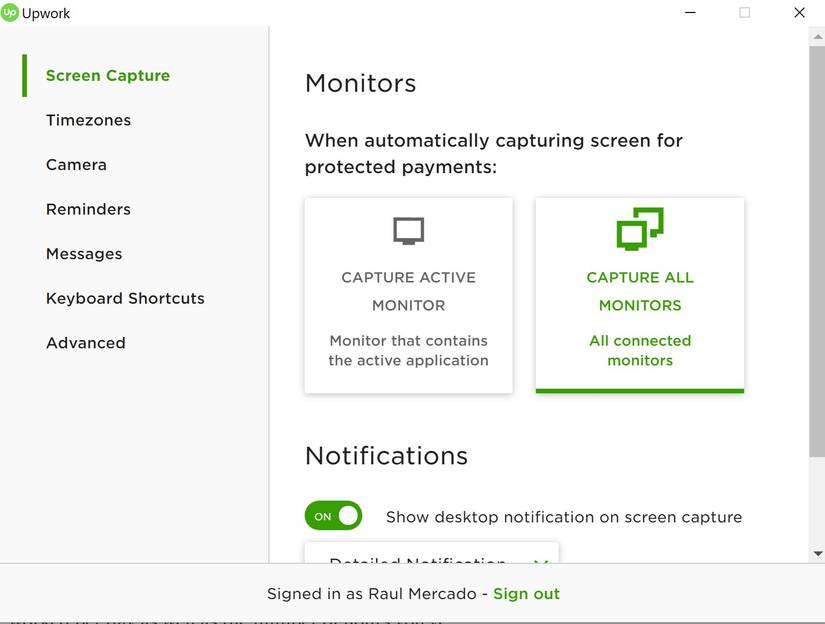Go to the Reminders section

[x=88, y=209]
